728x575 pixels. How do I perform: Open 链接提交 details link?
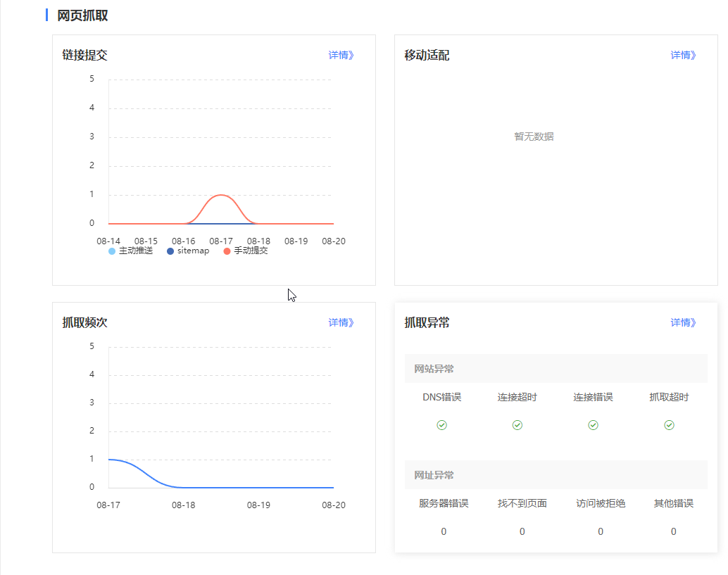[x=341, y=55]
